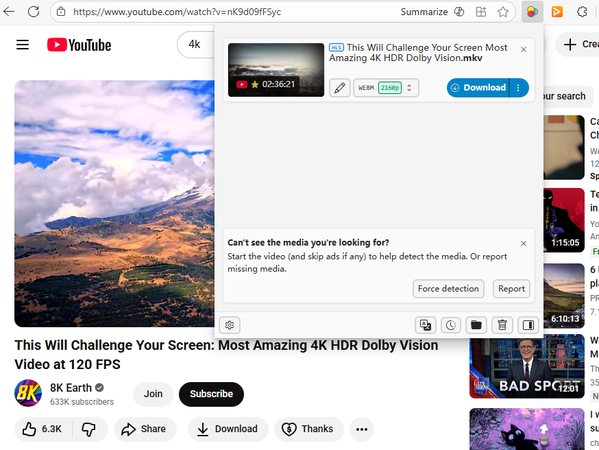
Task: View site security lock info
Action: pos(61,12)
